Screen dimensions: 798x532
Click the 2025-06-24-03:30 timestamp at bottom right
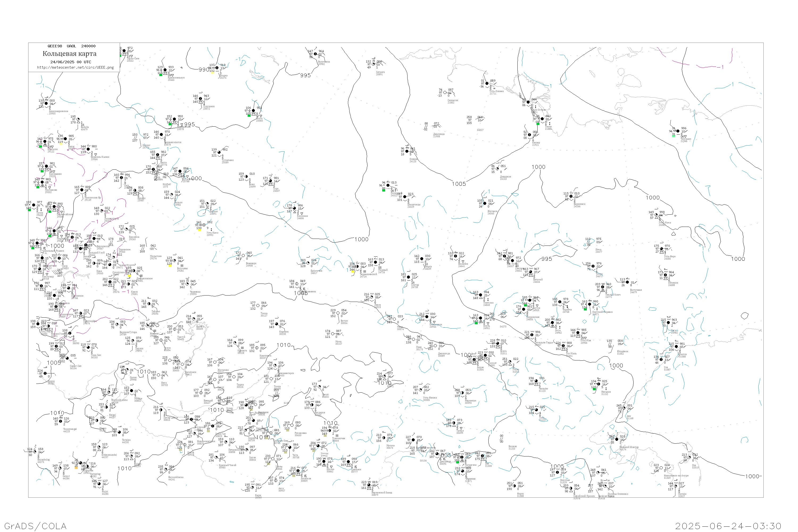pos(728,526)
